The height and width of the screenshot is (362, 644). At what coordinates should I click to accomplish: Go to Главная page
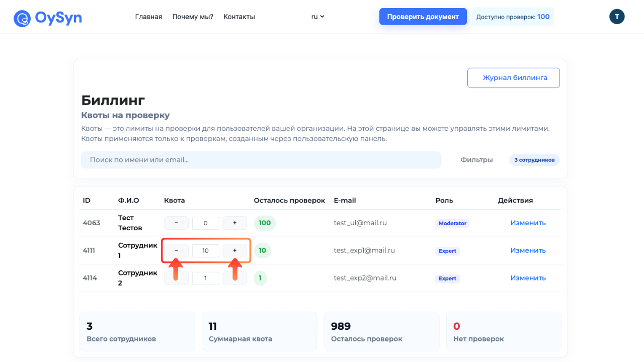click(x=148, y=17)
